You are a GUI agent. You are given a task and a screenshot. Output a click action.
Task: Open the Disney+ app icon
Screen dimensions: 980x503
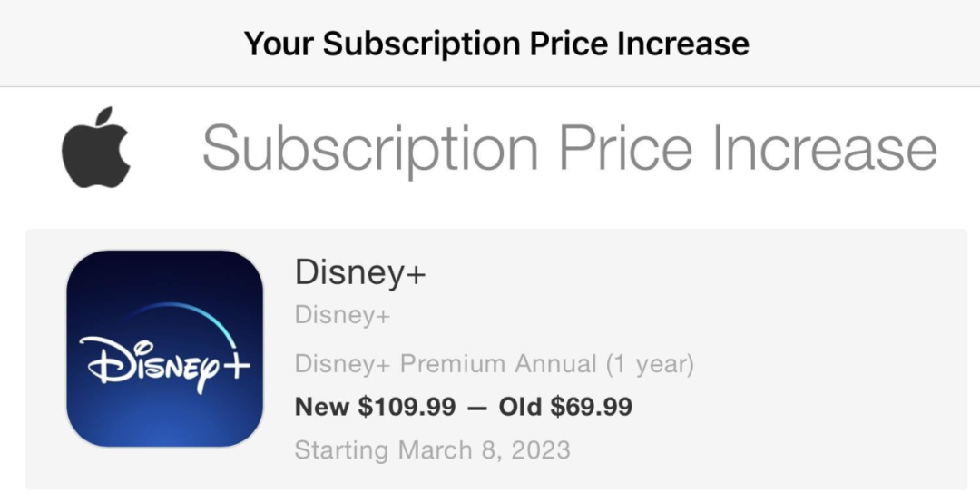pos(164,349)
